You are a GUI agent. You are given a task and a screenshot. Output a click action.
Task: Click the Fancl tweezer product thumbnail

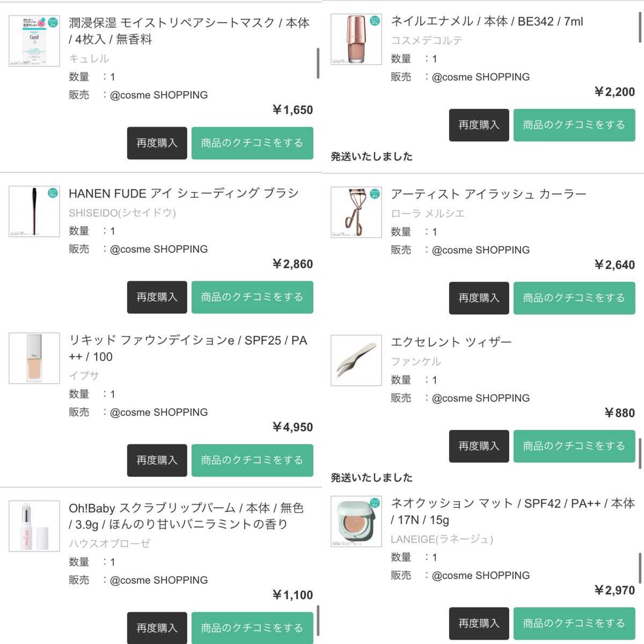click(x=356, y=360)
